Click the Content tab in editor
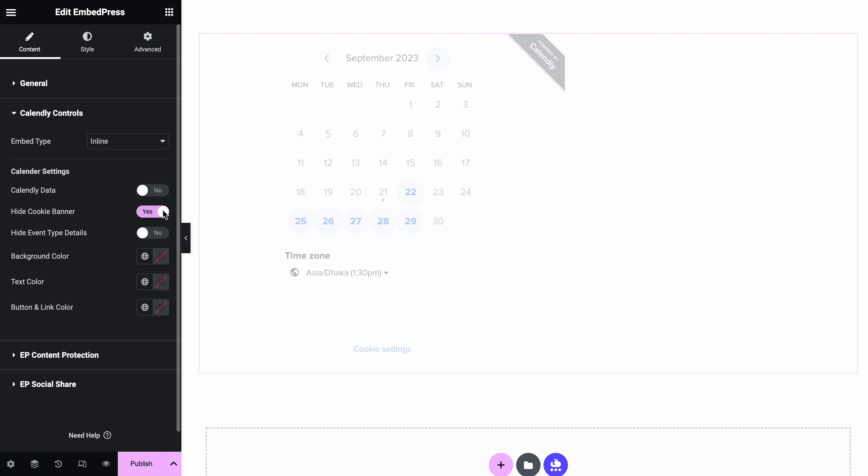This screenshot has height=476, width=868. click(29, 42)
